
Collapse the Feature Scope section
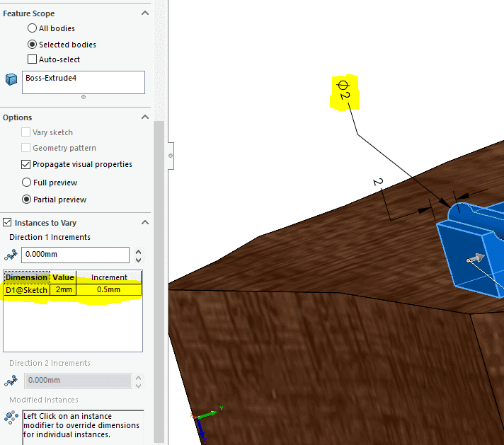tap(145, 13)
